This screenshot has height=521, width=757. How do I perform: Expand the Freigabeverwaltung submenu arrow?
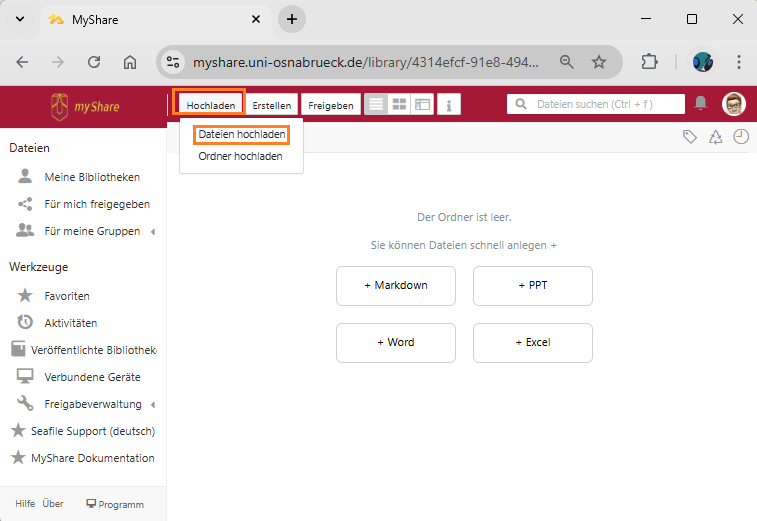153,405
